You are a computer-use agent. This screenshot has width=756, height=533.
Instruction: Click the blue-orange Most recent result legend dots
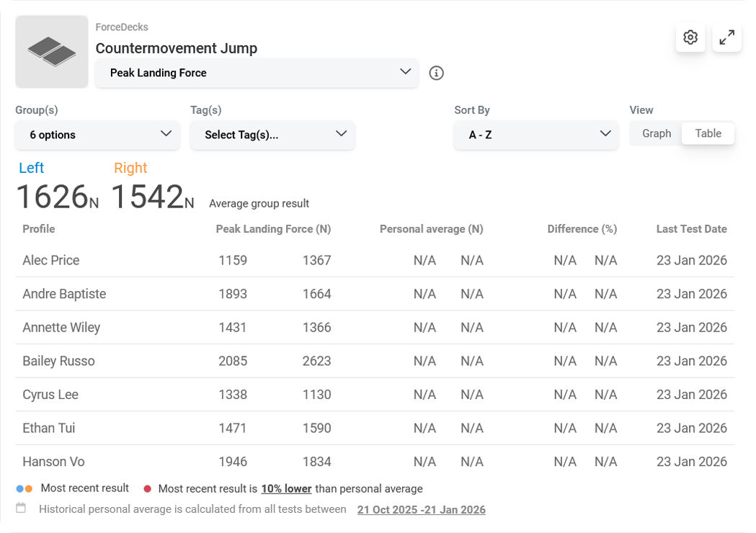tap(24, 488)
